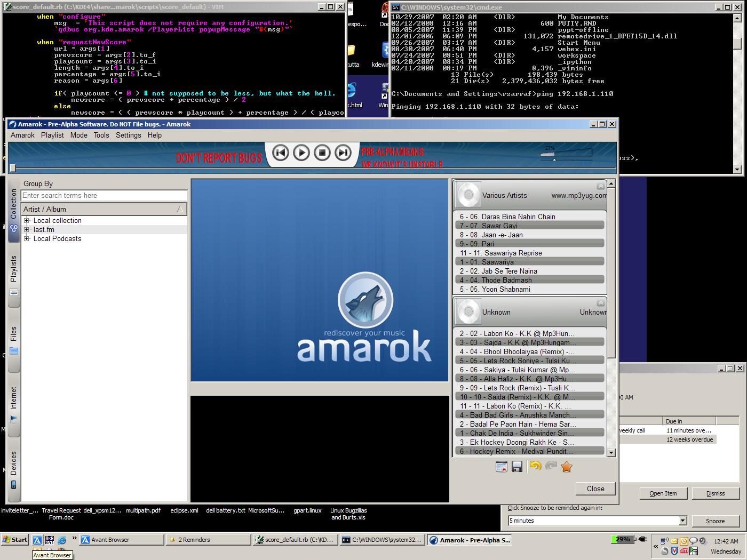This screenshot has width=747, height=560.
Task: Open the Collection sidebar tab
Action: [x=14, y=210]
